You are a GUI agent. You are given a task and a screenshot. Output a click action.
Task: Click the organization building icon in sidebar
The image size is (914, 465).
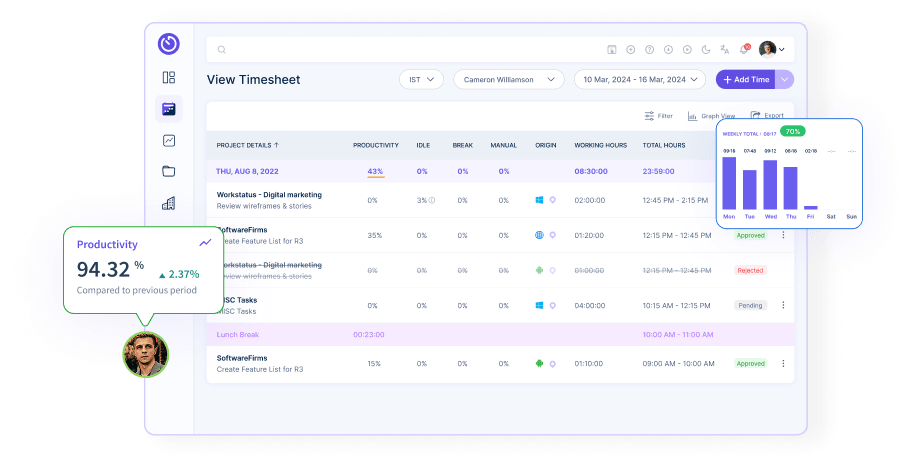pyautogui.click(x=168, y=203)
